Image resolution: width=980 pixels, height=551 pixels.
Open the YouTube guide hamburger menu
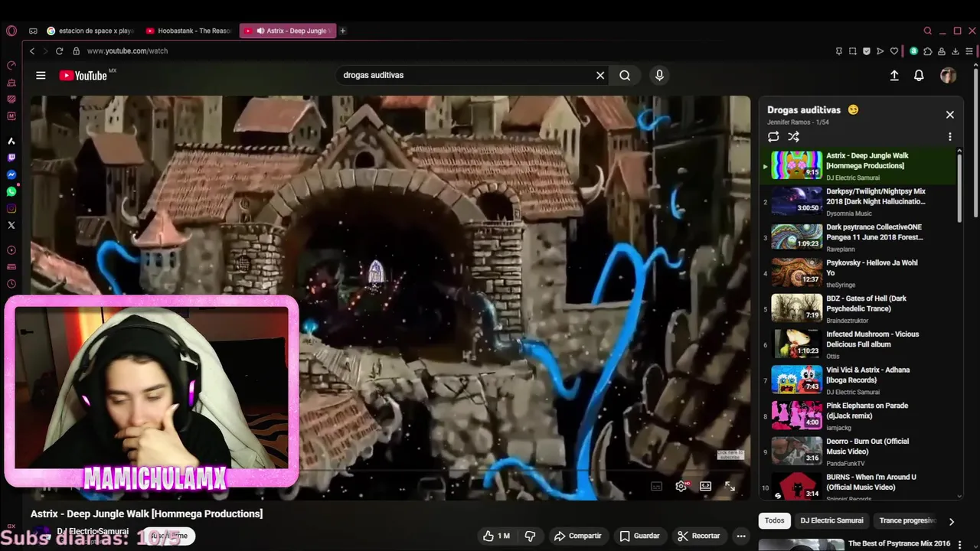tap(41, 75)
